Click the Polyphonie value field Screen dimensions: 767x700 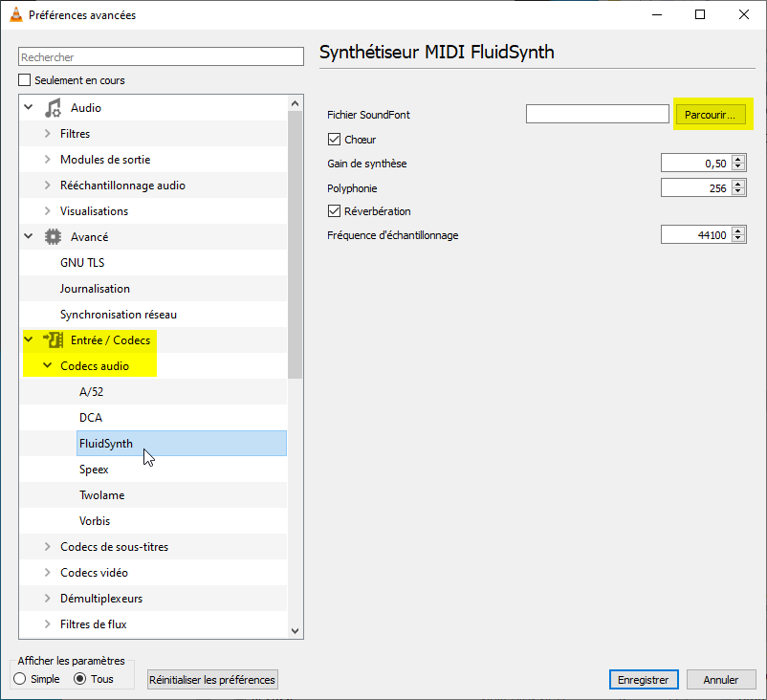tap(695, 187)
